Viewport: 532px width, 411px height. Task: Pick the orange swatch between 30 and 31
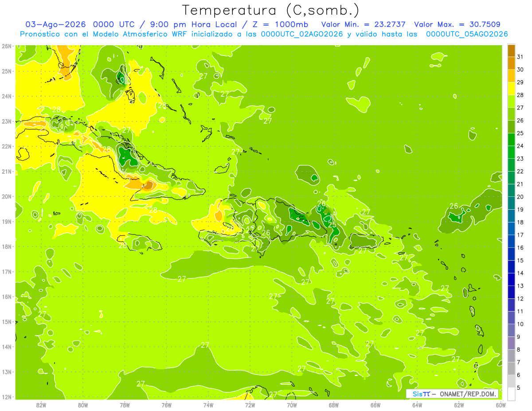[511, 63]
